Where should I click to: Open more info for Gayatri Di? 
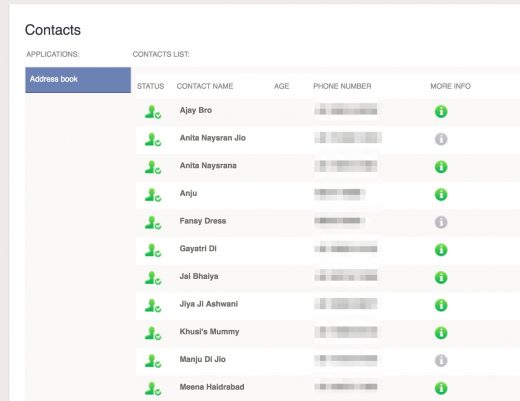click(441, 250)
